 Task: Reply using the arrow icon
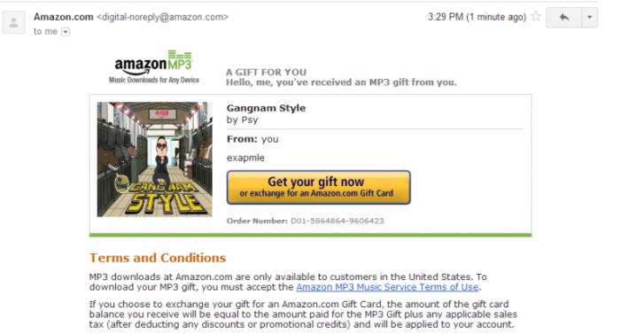click(x=563, y=17)
